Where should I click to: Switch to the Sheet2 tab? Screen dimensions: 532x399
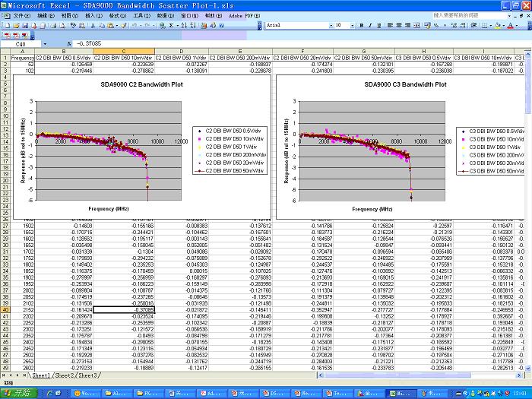[65, 375]
